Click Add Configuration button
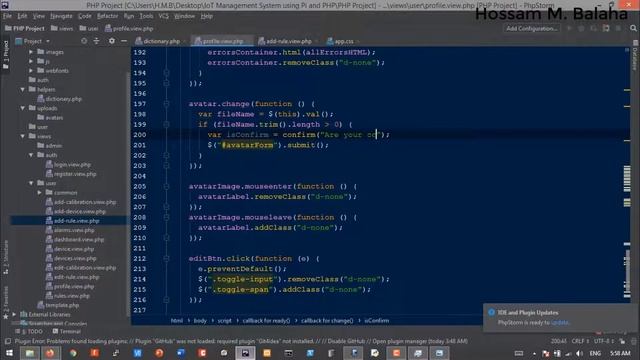This screenshot has height=360, width=640. point(531,28)
